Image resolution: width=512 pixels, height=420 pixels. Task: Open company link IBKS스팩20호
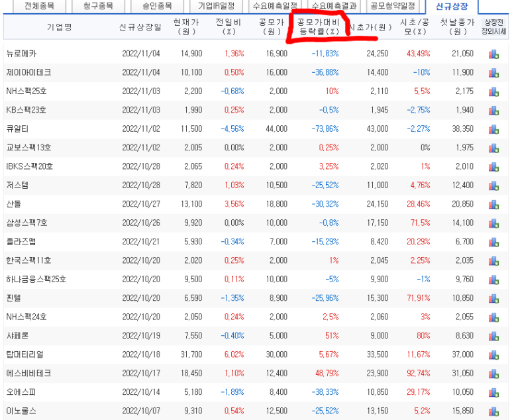(x=30, y=166)
